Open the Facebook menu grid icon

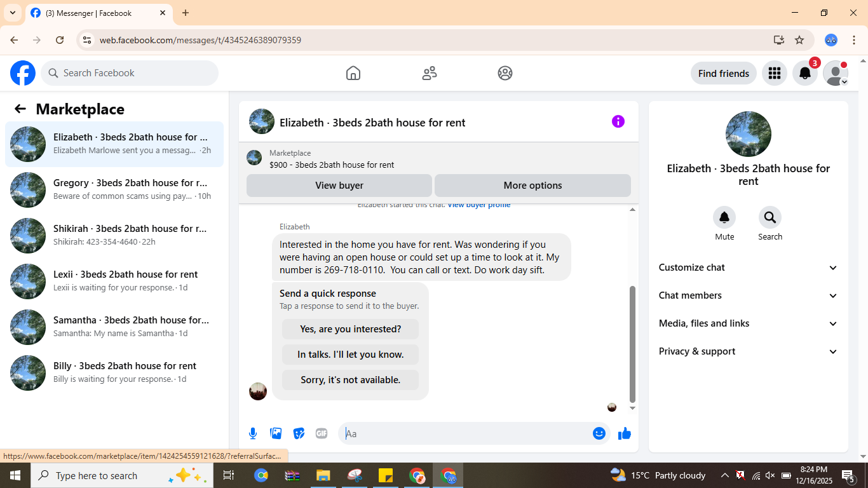pos(774,73)
